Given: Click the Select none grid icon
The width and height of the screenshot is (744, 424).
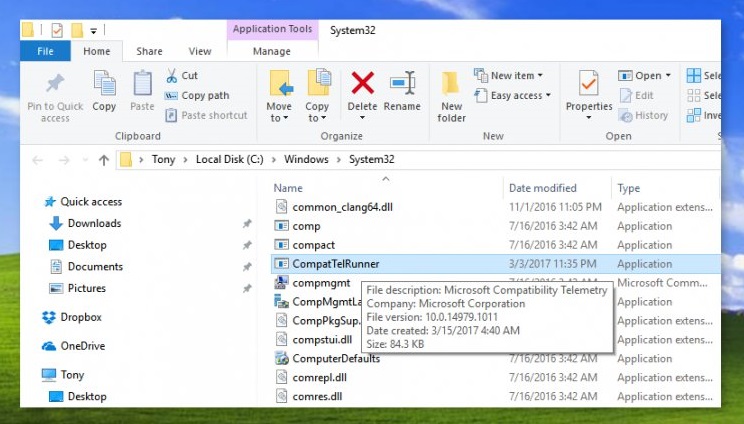Looking at the screenshot, I should pyautogui.click(x=694, y=95).
